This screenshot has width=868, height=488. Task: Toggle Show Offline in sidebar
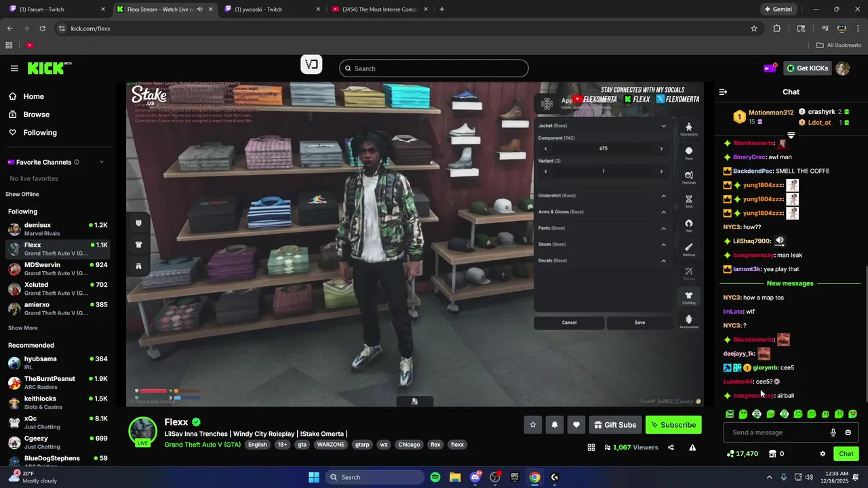point(22,195)
